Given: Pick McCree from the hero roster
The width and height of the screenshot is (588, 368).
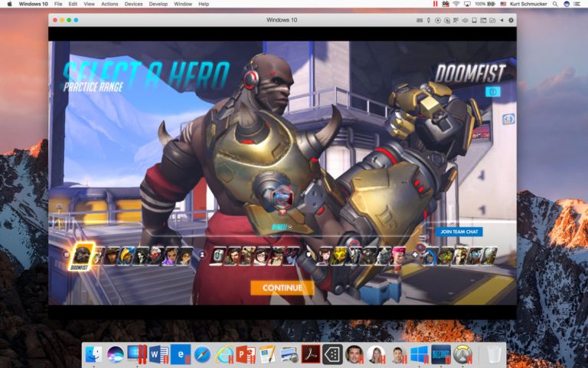Looking at the screenshot, I should (x=112, y=256).
